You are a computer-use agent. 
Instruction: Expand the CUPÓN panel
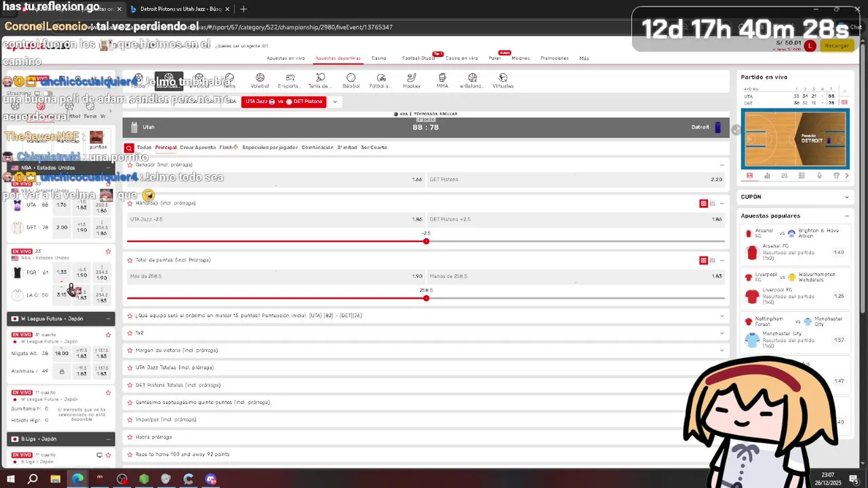click(846, 197)
